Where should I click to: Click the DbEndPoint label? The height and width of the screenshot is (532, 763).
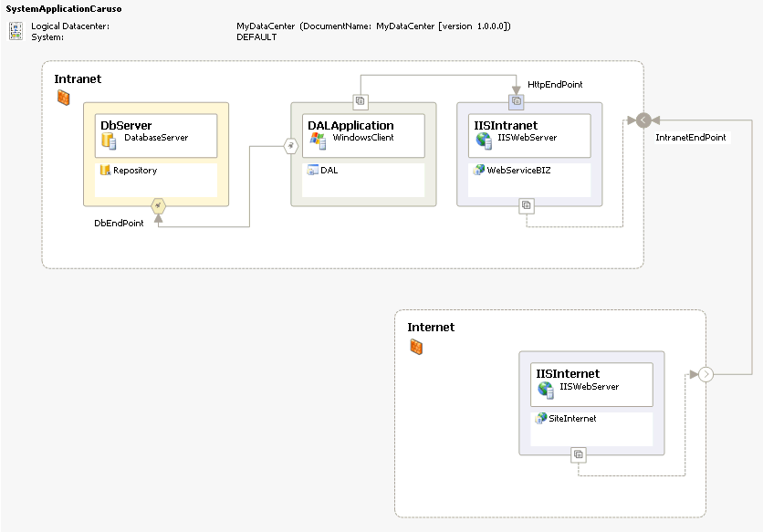coord(119,223)
